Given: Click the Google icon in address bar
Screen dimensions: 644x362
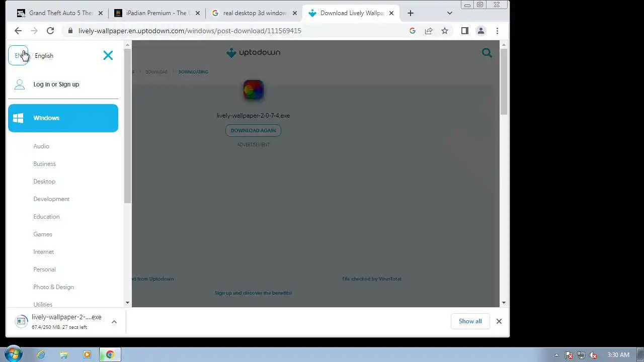Looking at the screenshot, I should click(x=413, y=31).
